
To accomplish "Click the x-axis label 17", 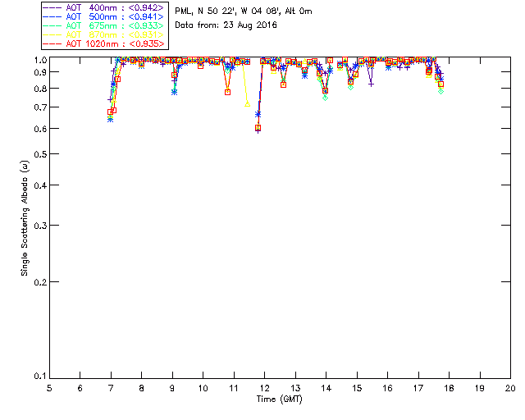I will coord(418,388).
